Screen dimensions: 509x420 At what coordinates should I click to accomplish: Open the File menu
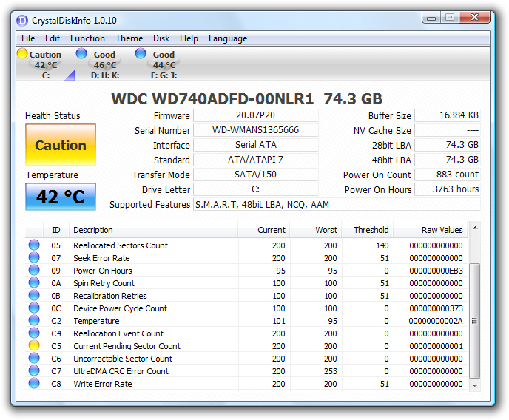tap(28, 38)
